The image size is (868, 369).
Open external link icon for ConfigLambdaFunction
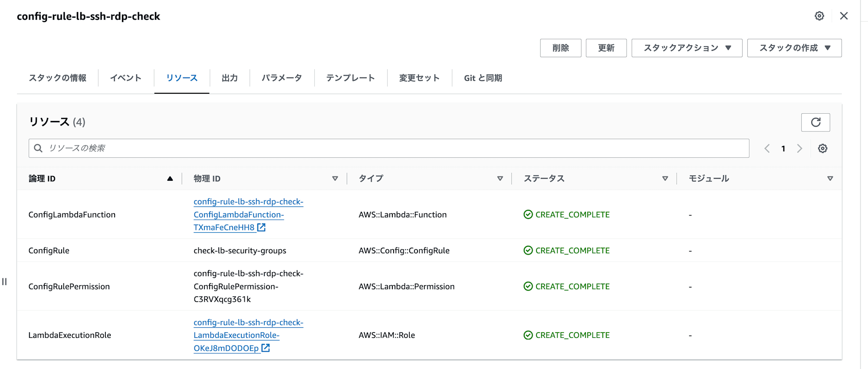tap(261, 227)
